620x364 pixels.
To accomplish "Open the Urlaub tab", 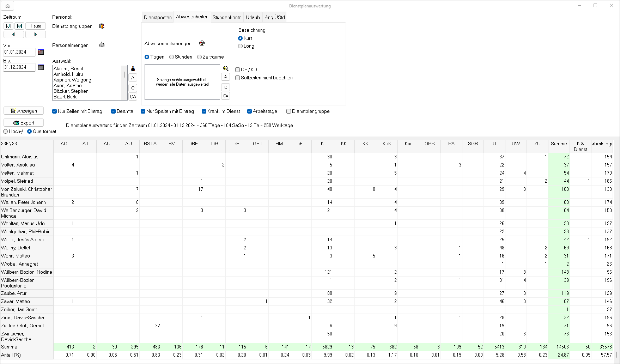I will coord(253,17).
